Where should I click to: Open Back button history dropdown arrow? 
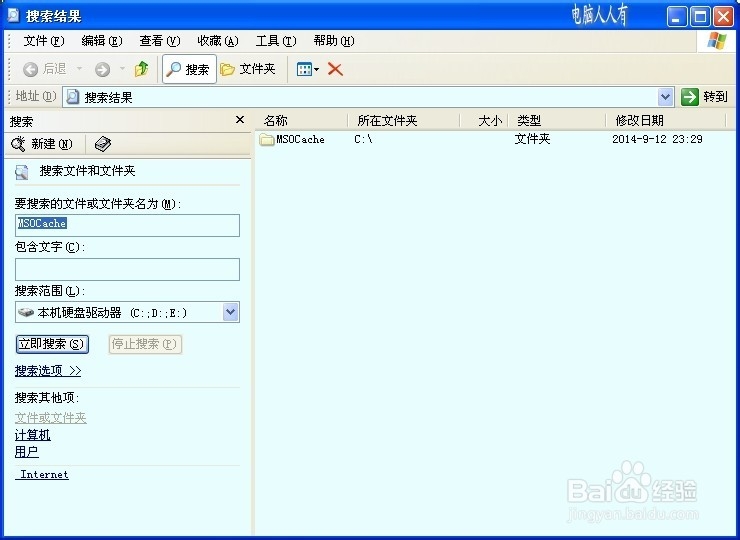tap(79, 69)
